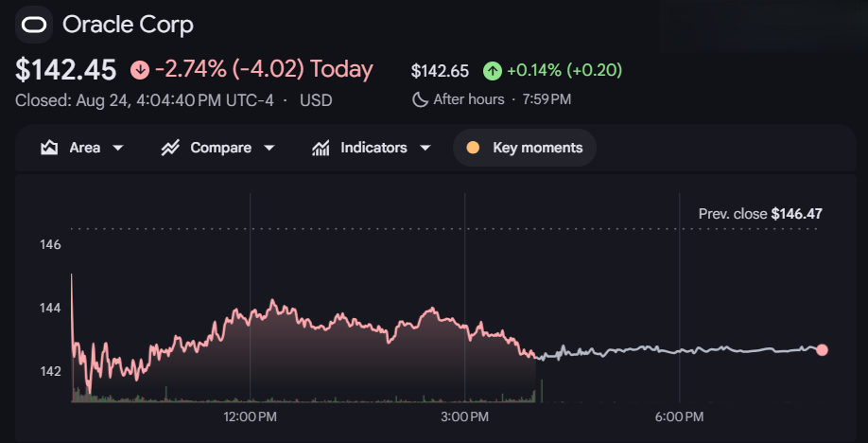
Task: Expand the Compare dropdown arrow
Action: coord(269,148)
